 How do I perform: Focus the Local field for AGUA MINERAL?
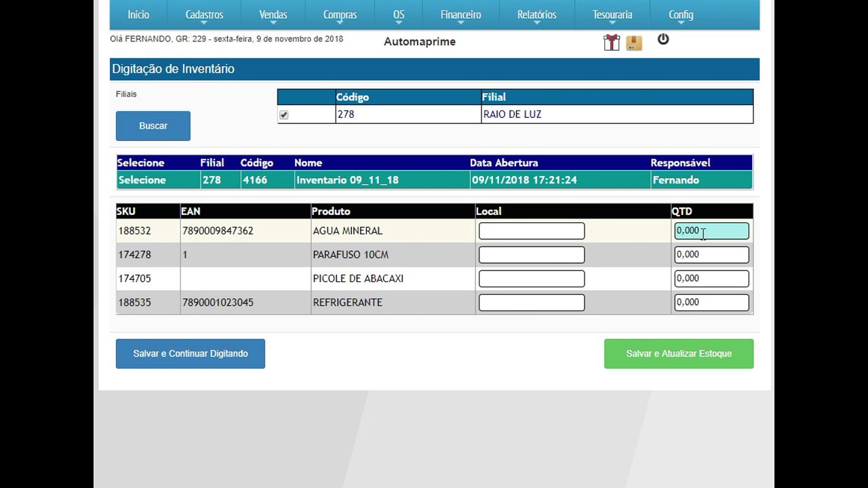click(x=532, y=231)
